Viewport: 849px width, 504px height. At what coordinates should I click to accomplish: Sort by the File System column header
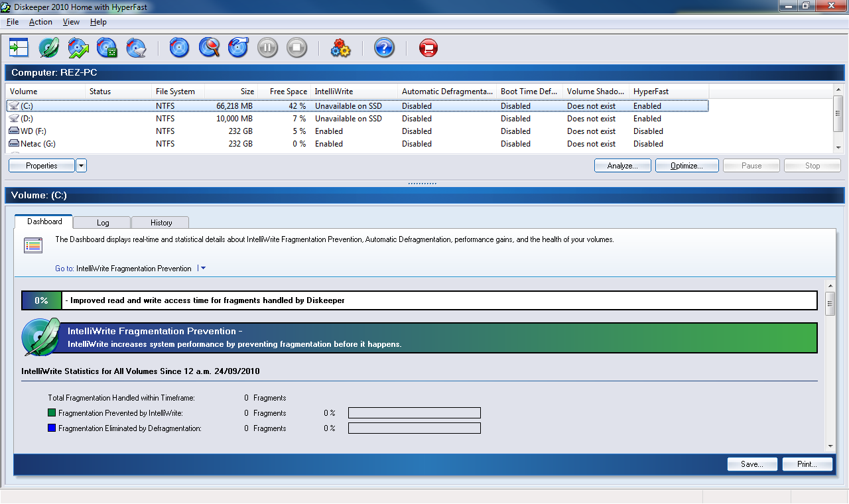[x=178, y=92]
